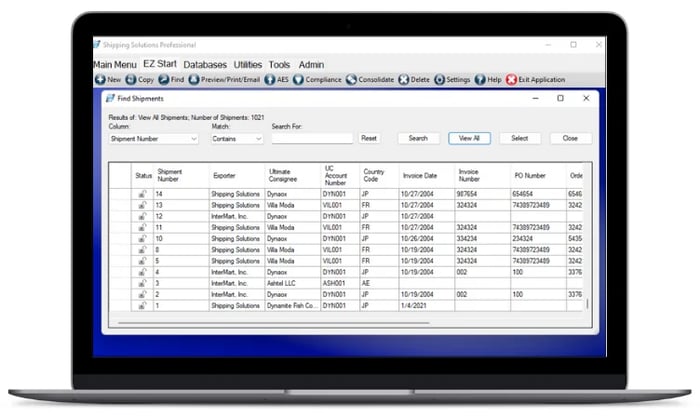Click the "10/26/2004" invoice date cell

click(426, 238)
